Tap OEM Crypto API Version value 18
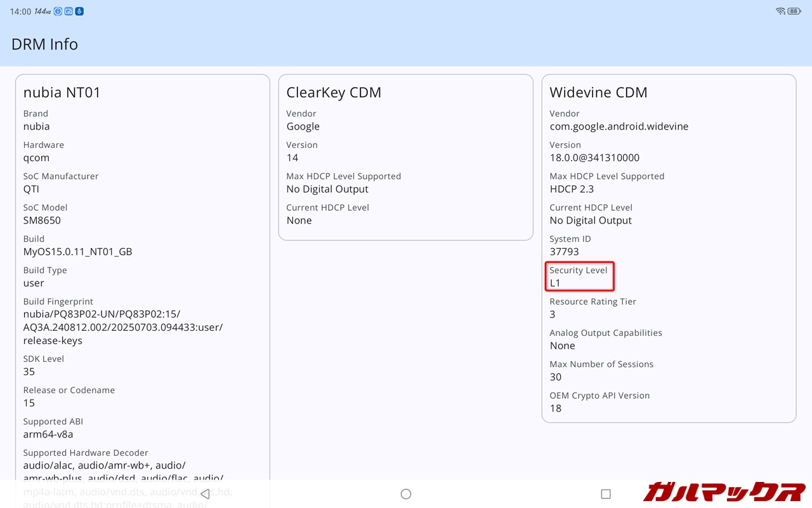This screenshot has height=508, width=812. pyautogui.click(x=556, y=408)
